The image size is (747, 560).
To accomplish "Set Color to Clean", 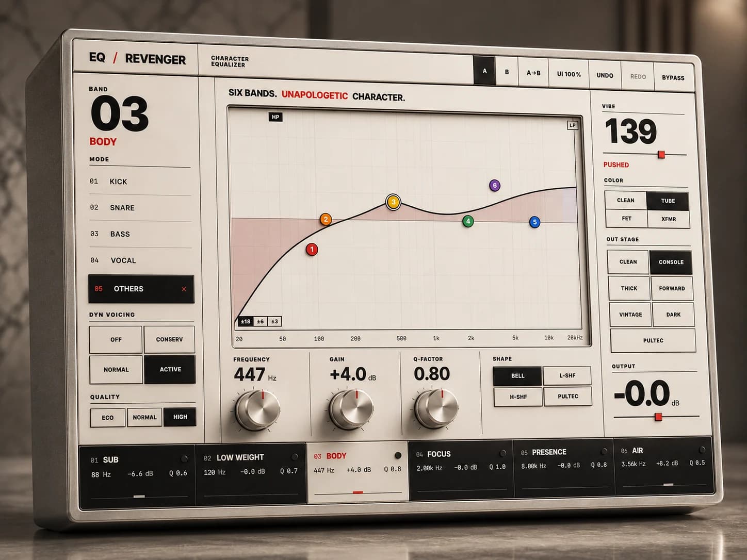I will click(x=625, y=200).
